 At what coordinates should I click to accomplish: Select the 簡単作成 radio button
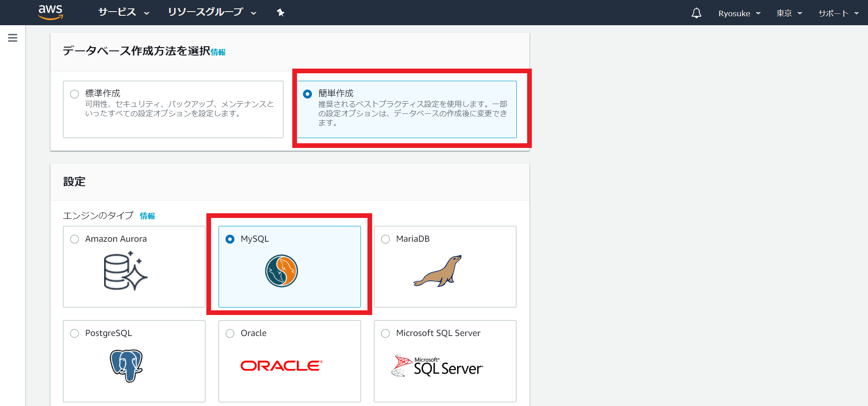point(307,94)
